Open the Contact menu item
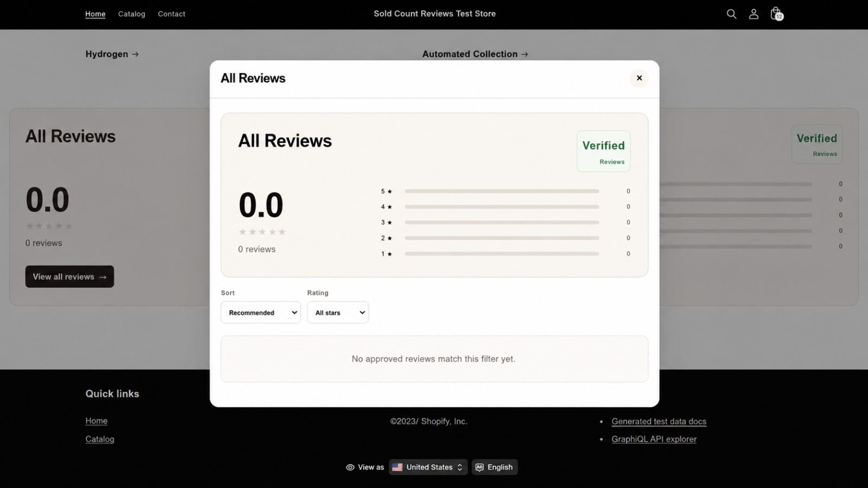Viewport: 868px width, 488px height. pyautogui.click(x=171, y=14)
